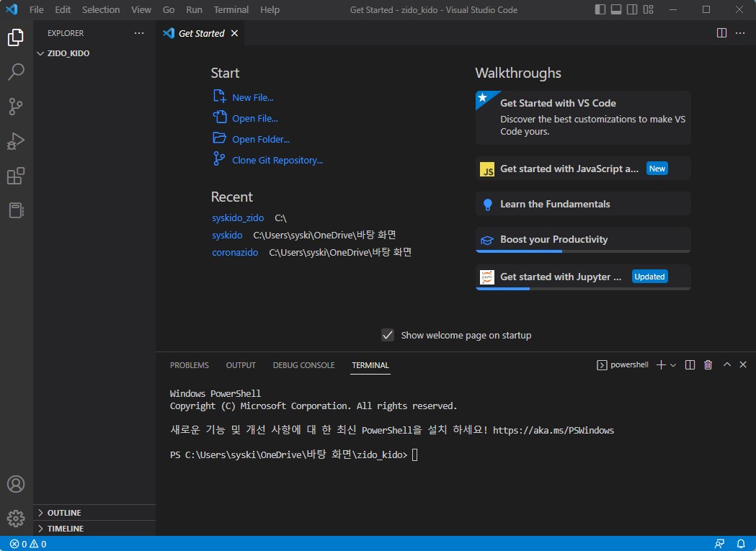Open Get started with JavaScript walkthrough
The width and height of the screenshot is (756, 551).
pyautogui.click(x=583, y=169)
